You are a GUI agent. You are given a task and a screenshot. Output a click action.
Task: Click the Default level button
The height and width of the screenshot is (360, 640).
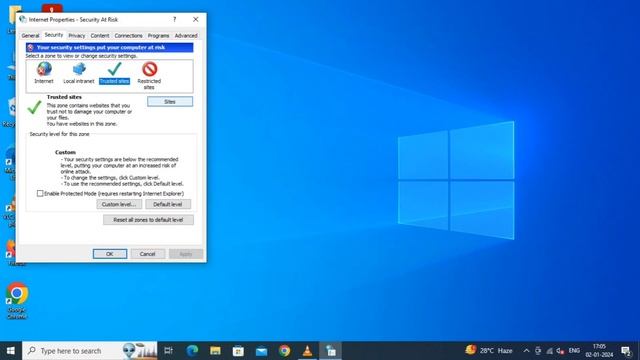tap(168, 204)
